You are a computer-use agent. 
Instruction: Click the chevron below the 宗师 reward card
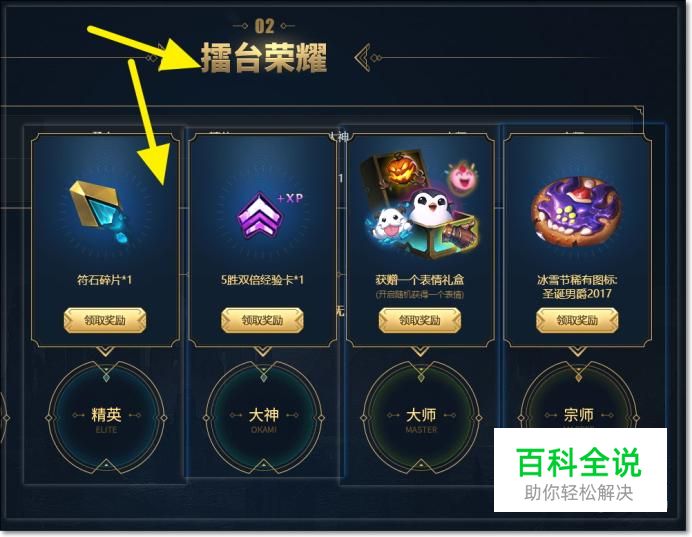tap(577, 352)
